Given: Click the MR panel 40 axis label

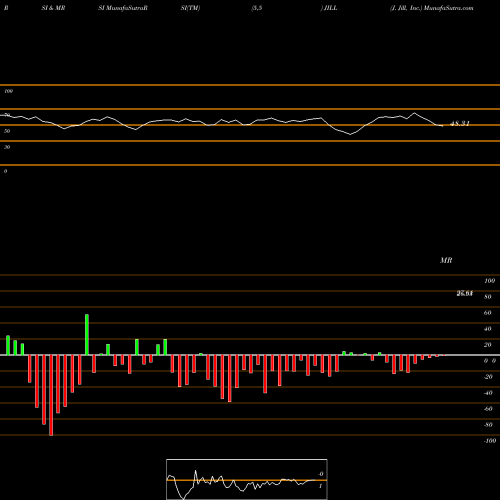Looking at the screenshot, I should pyautogui.click(x=488, y=329).
